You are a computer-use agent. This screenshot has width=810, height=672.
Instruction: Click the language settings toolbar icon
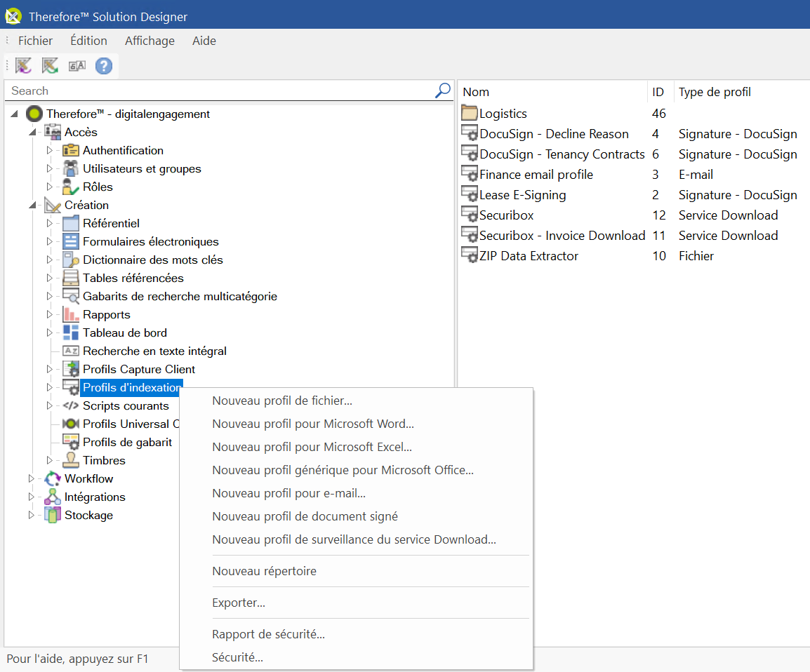click(77, 65)
